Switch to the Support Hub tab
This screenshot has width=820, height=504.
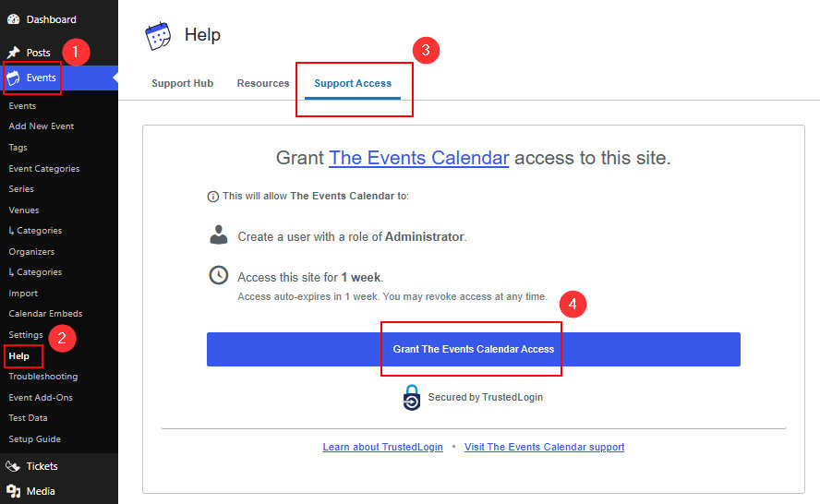[x=182, y=83]
